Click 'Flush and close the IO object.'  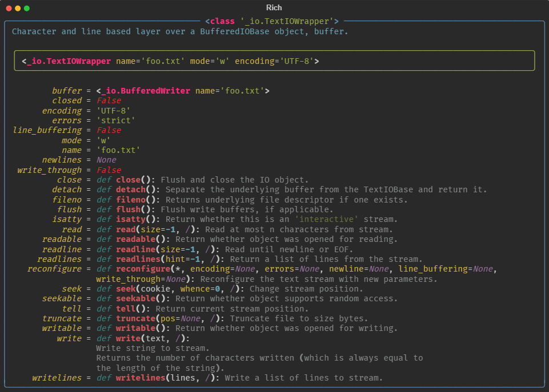pos(235,180)
